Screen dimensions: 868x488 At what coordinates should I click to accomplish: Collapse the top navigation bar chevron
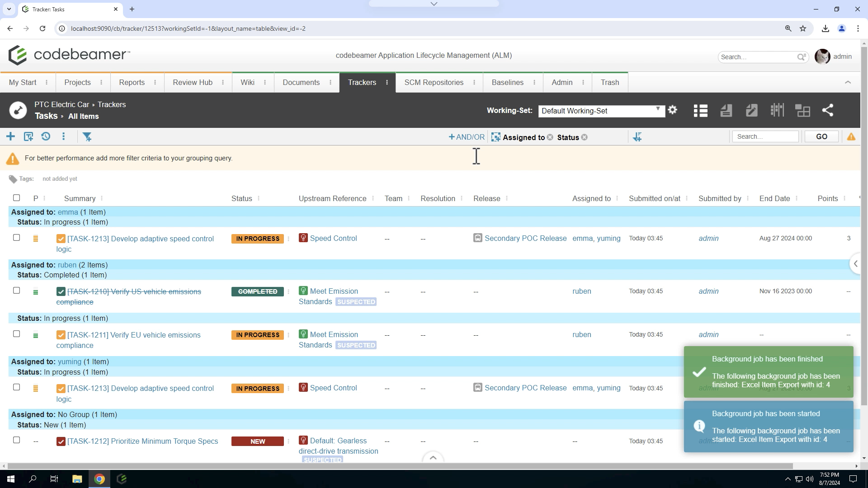point(848,82)
